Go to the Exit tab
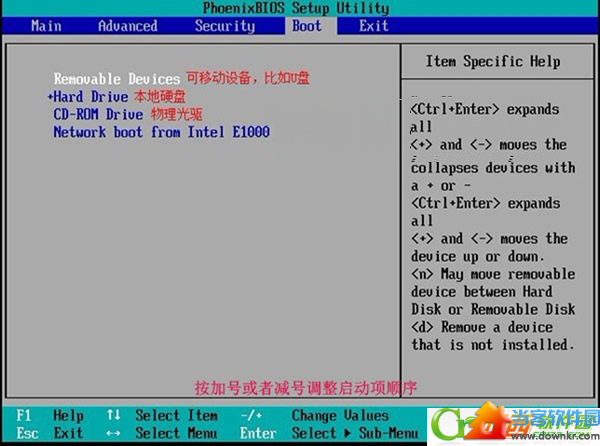 click(373, 26)
